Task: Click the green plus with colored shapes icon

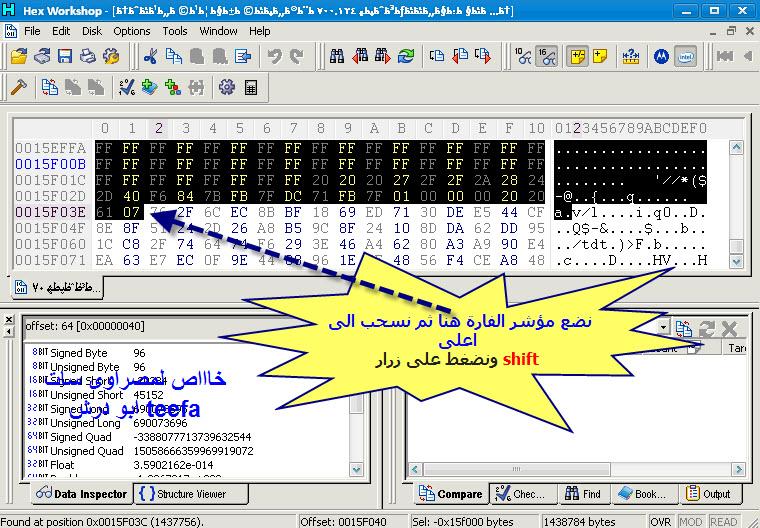Action: (173, 87)
